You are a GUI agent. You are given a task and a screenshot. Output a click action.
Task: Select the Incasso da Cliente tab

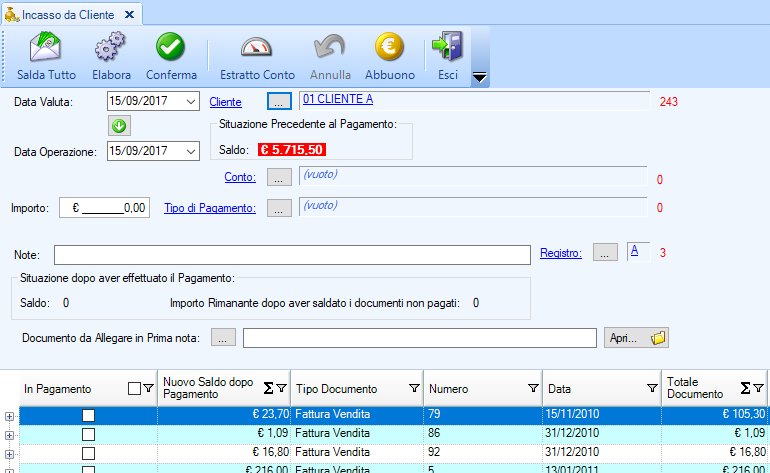coord(64,14)
